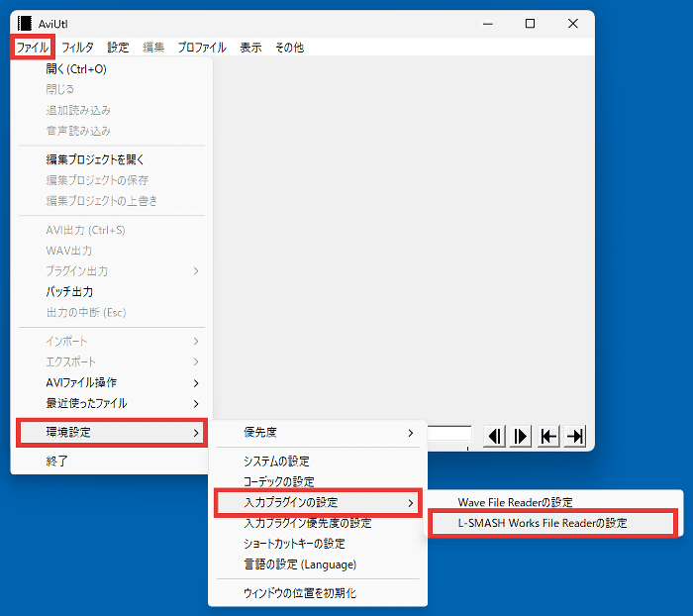Open the プロファイル menu
Viewport: 693px width, 616px height.
[201, 47]
